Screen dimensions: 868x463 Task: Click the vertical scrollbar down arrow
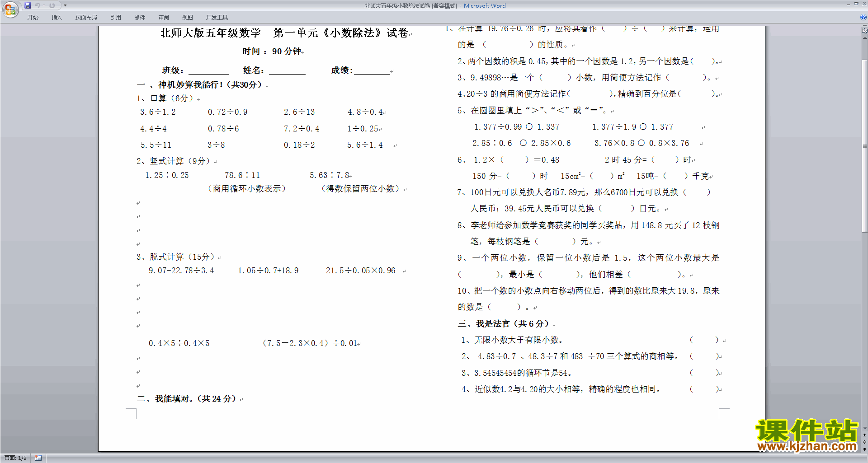click(x=865, y=428)
